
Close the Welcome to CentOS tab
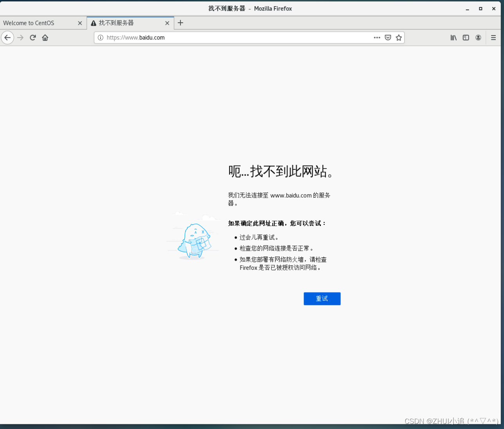point(80,23)
